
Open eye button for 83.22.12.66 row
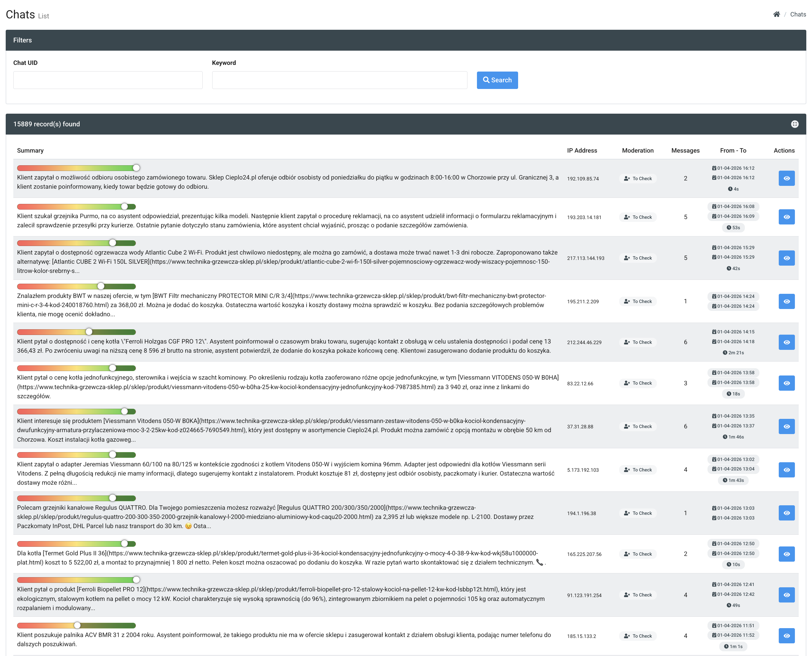coord(786,383)
